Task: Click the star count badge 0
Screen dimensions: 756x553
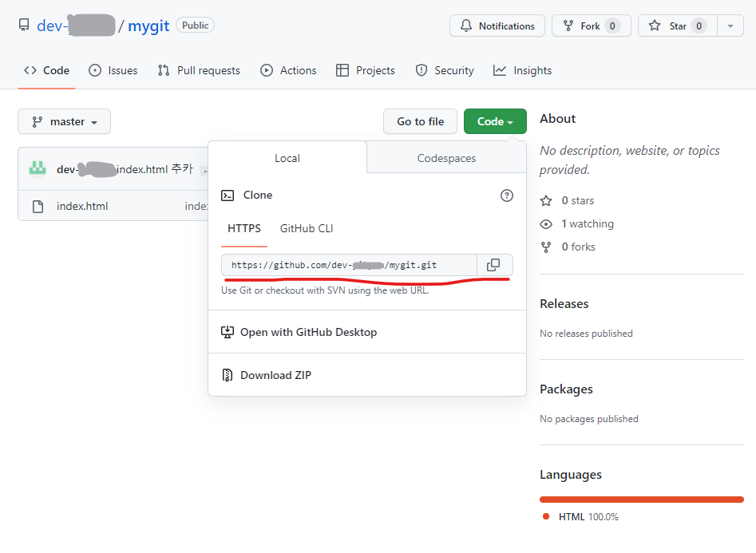Action: [699, 26]
